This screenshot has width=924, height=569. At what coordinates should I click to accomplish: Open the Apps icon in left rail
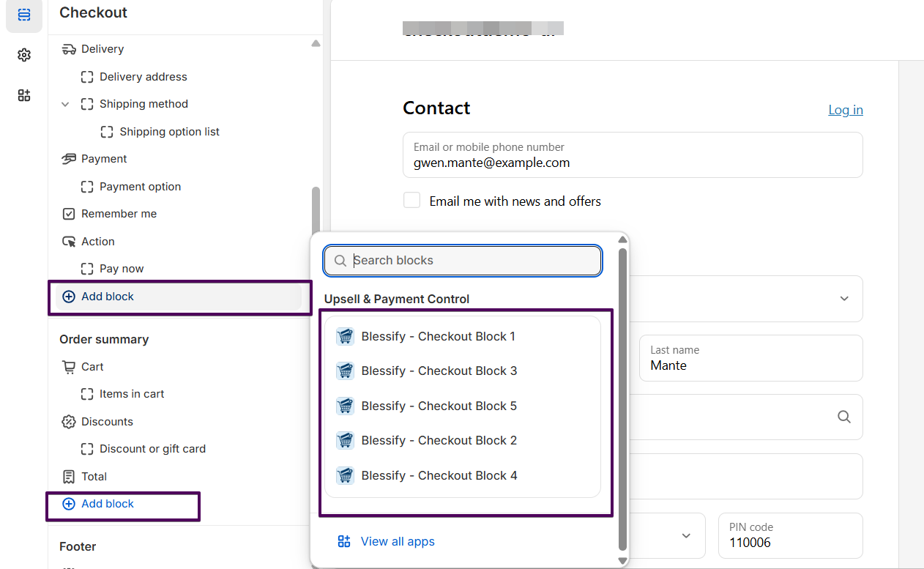[x=24, y=95]
